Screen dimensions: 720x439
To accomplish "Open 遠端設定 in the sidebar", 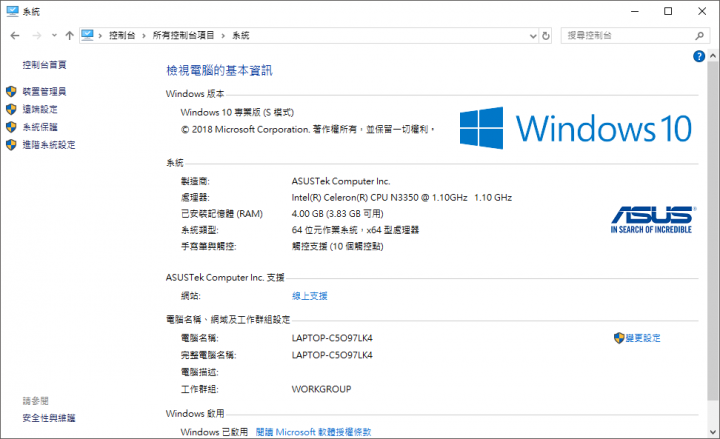I will click(40, 109).
